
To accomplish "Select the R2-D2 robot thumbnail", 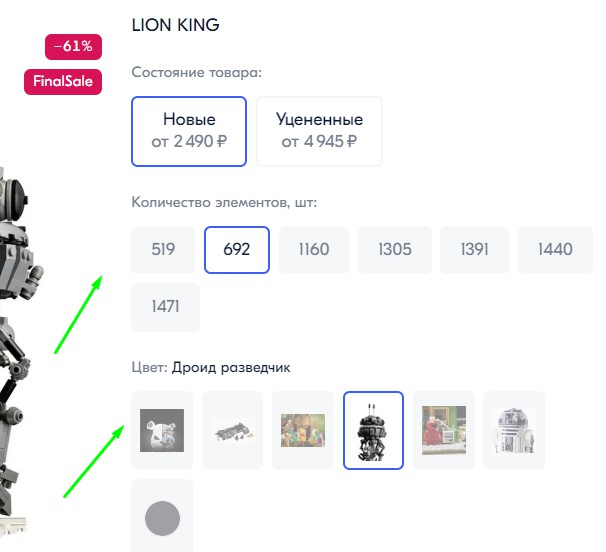I will (514, 430).
